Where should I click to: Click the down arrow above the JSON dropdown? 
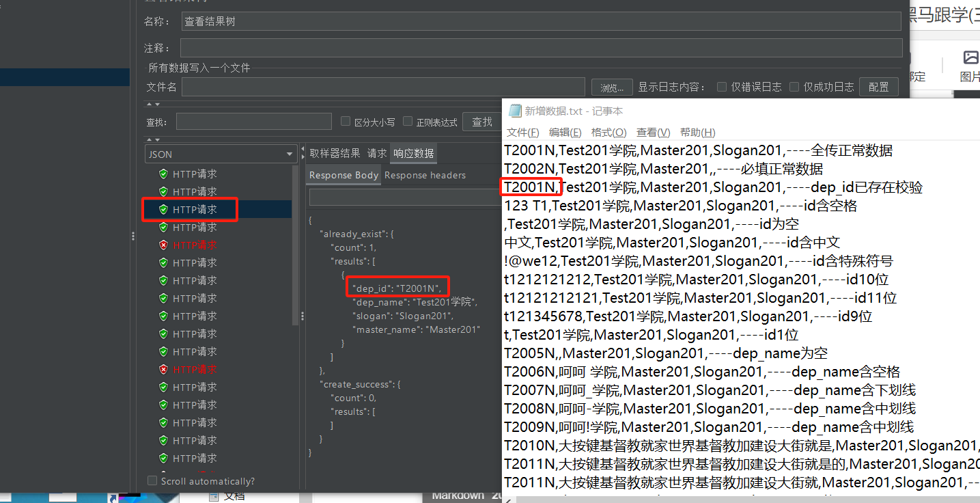157,139
